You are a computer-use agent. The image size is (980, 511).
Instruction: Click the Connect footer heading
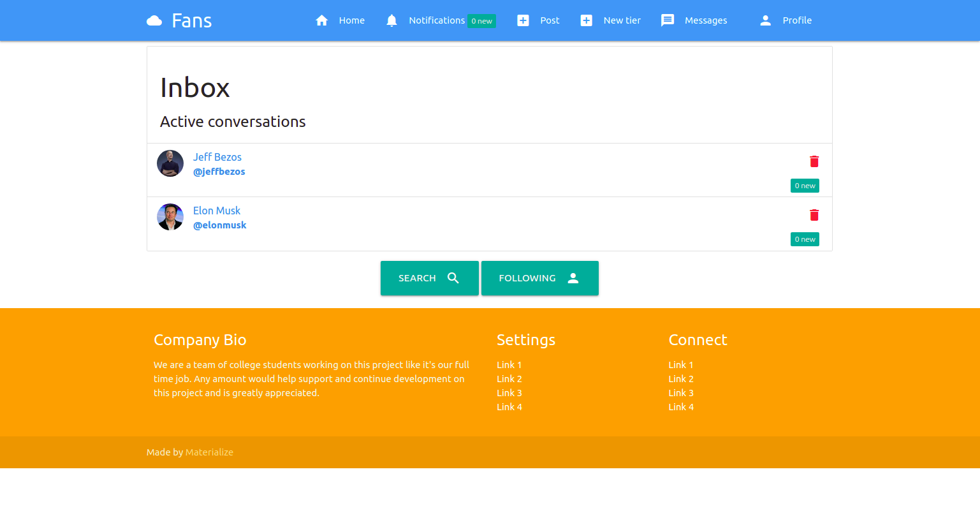pyautogui.click(x=698, y=340)
